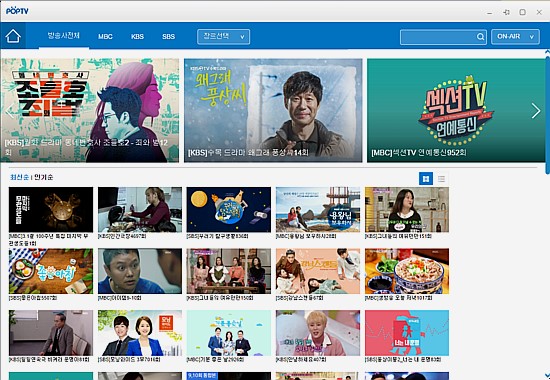550x380 pixels.
Task: Show next banner with right arrow
Action: click(x=536, y=111)
